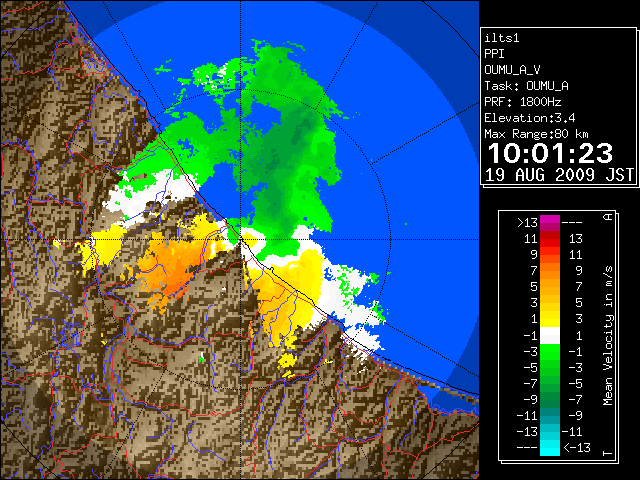The image size is (640, 480).
Task: Pick the bright green legend band
Action: (550, 352)
